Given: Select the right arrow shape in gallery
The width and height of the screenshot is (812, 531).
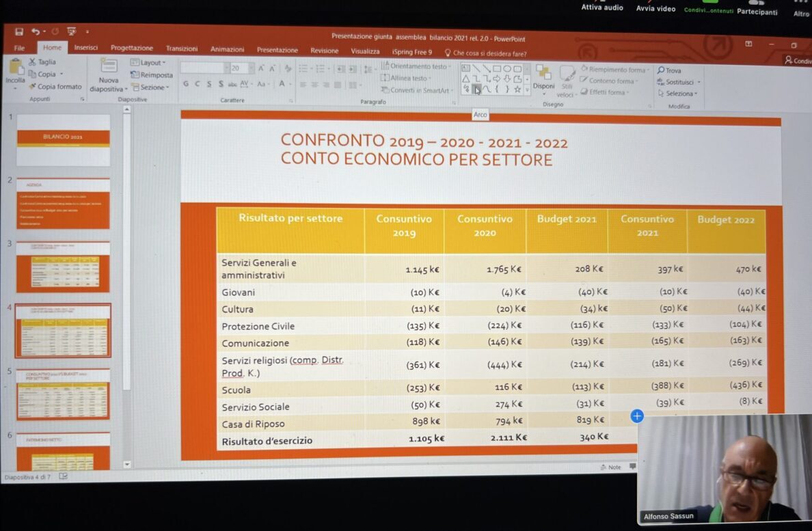Looking at the screenshot, I should (497, 79).
